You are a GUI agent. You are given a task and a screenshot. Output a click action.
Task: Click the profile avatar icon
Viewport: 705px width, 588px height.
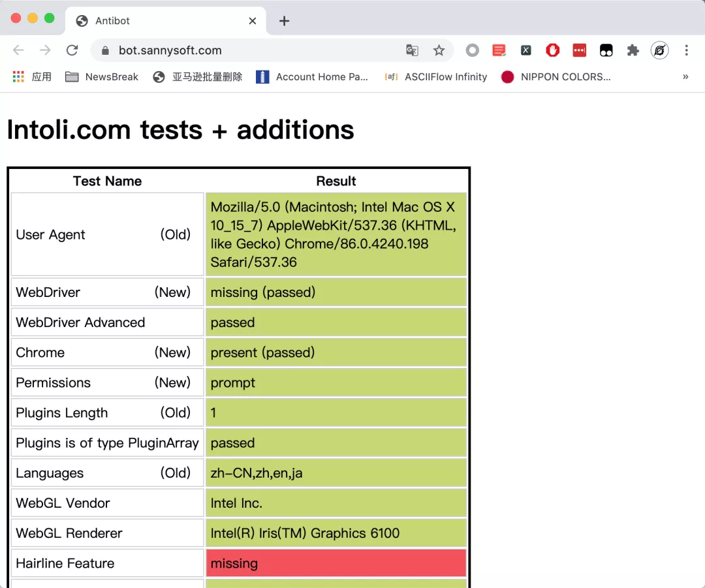(659, 50)
